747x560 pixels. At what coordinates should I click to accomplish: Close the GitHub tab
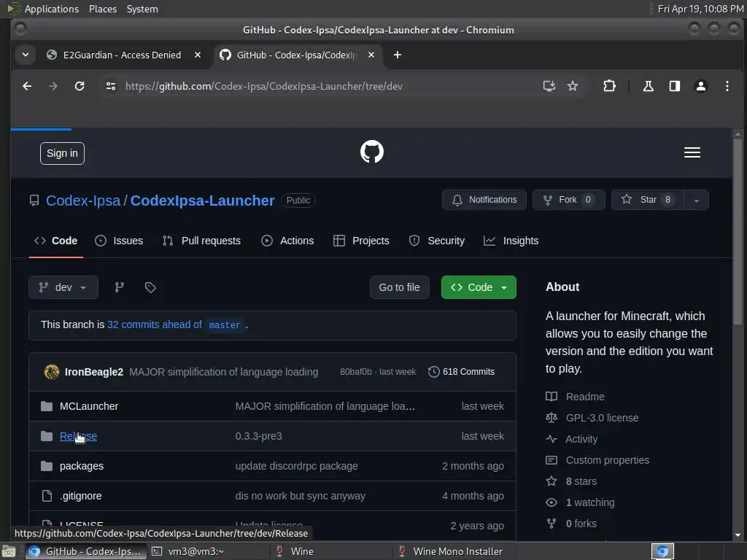tap(371, 55)
